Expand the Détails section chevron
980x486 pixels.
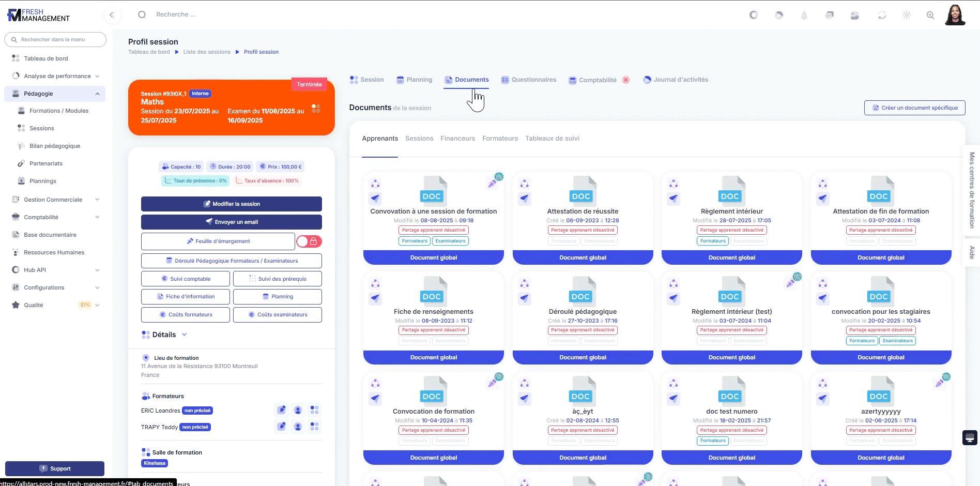pos(185,335)
